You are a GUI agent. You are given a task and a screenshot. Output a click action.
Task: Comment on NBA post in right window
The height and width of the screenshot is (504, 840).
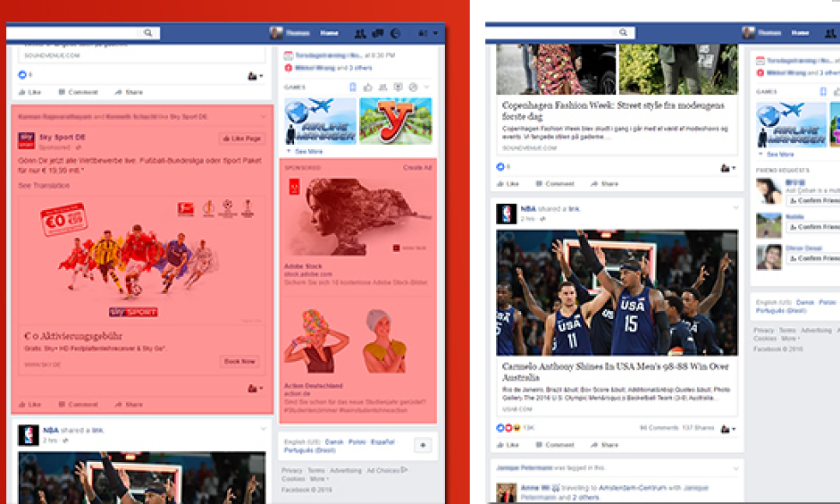pos(555,445)
